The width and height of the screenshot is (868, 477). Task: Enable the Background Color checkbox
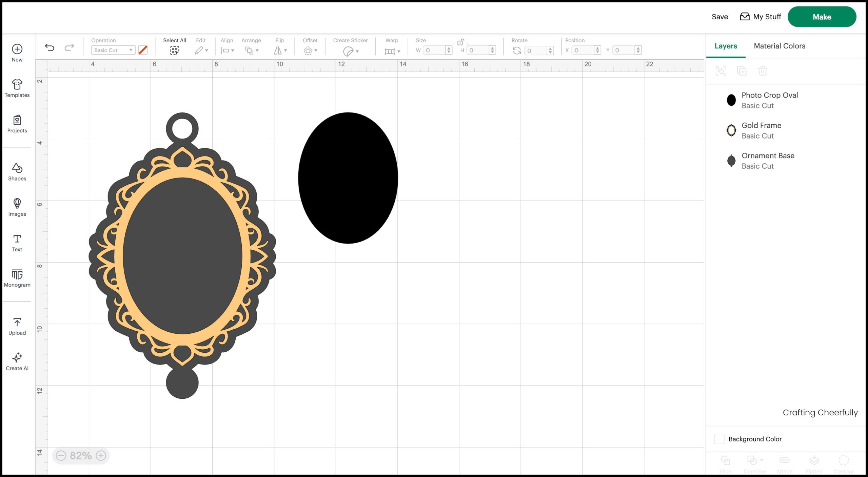coord(719,439)
